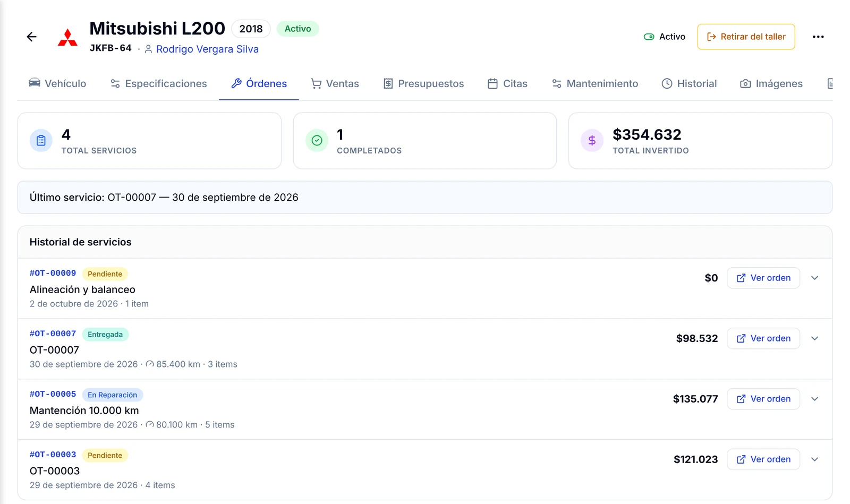The height and width of the screenshot is (504, 850).
Task: Open the three-dots more options menu
Action: tap(818, 37)
